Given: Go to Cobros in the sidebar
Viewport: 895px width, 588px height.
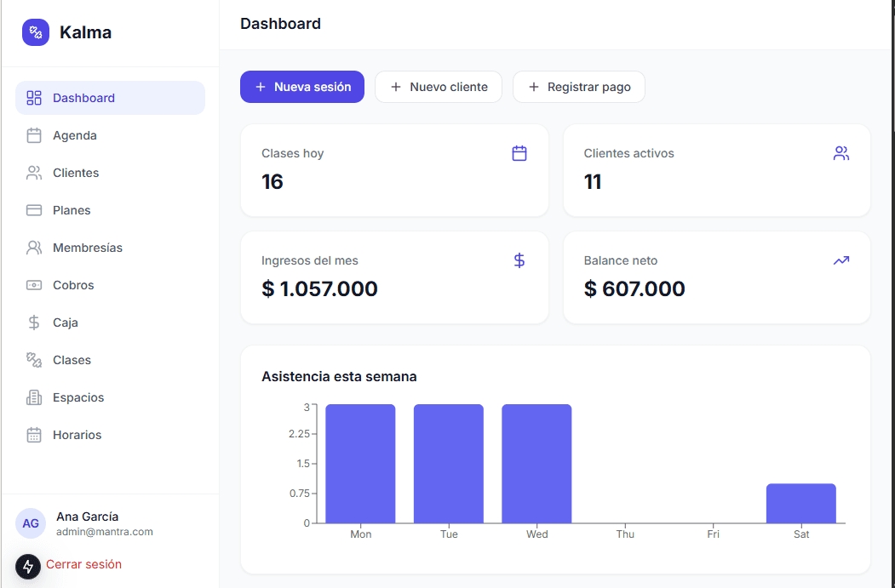Looking at the screenshot, I should pos(110,285).
